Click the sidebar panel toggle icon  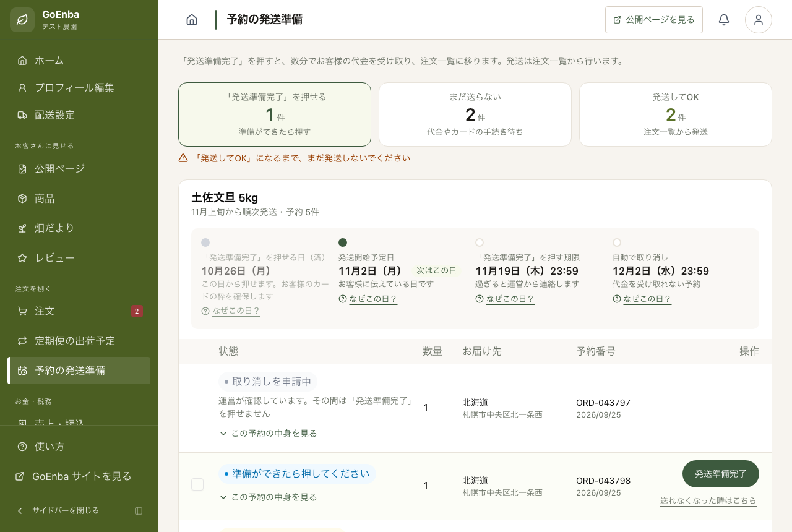(139, 511)
